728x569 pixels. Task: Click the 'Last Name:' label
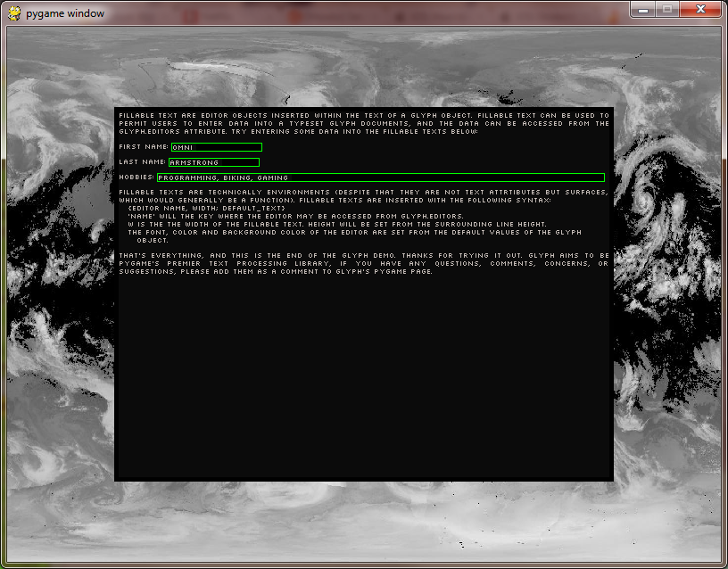coord(142,162)
